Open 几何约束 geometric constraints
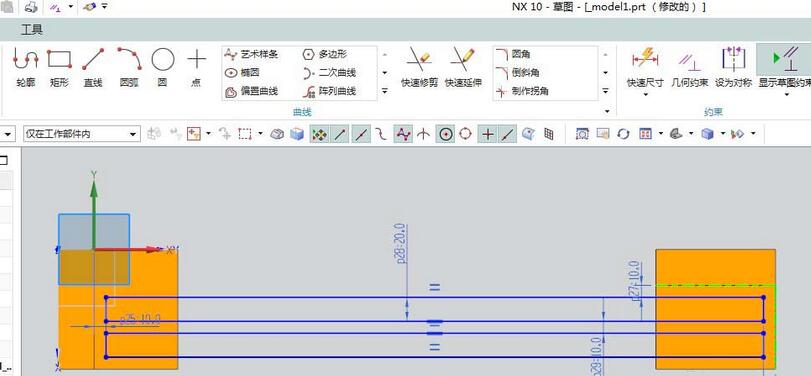Image resolution: width=811 pixels, height=376 pixels. (x=689, y=67)
